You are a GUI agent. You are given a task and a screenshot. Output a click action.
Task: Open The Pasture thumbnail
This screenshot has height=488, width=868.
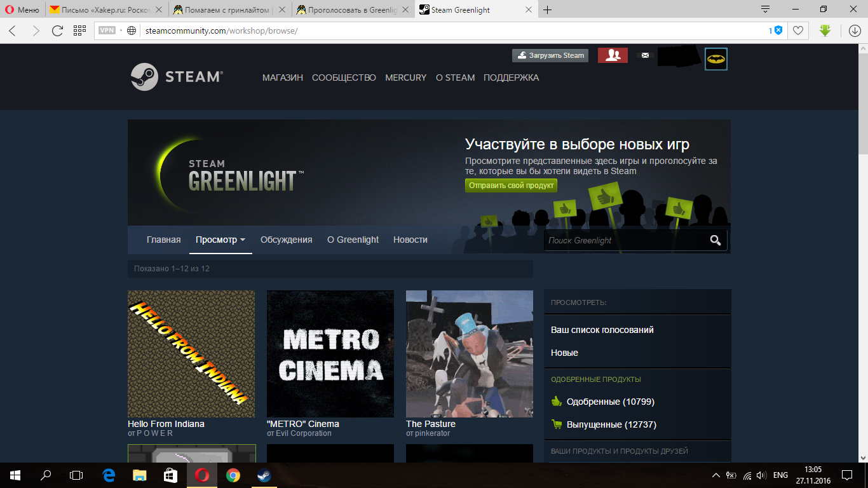point(470,354)
